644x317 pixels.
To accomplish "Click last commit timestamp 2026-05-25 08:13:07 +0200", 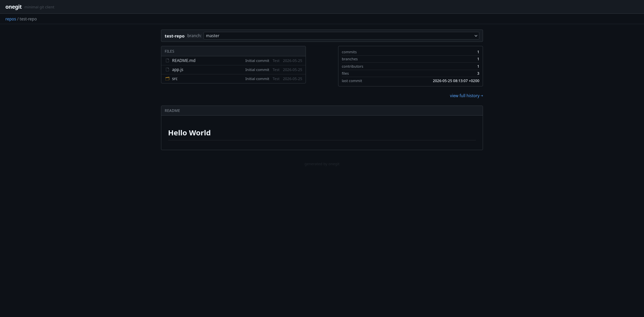I will 456,81.
